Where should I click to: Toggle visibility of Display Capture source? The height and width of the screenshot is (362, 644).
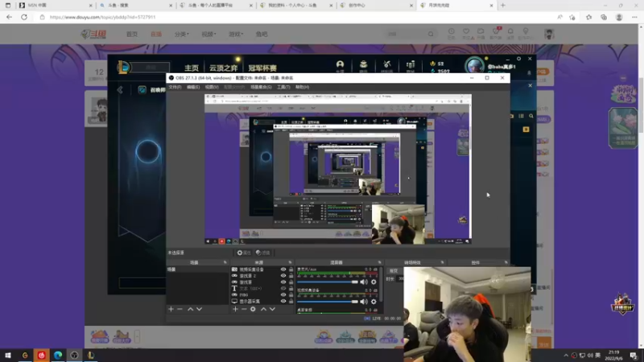pyautogui.click(x=283, y=301)
